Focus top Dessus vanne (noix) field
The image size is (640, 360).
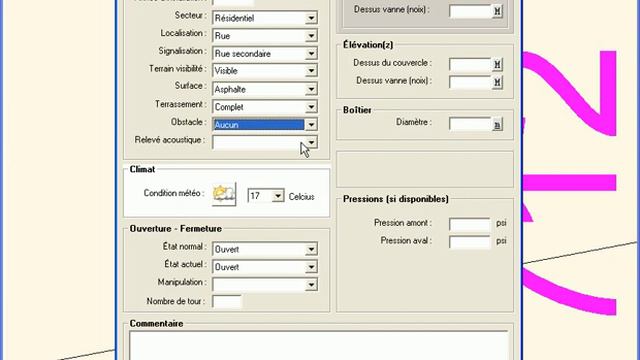point(470,11)
